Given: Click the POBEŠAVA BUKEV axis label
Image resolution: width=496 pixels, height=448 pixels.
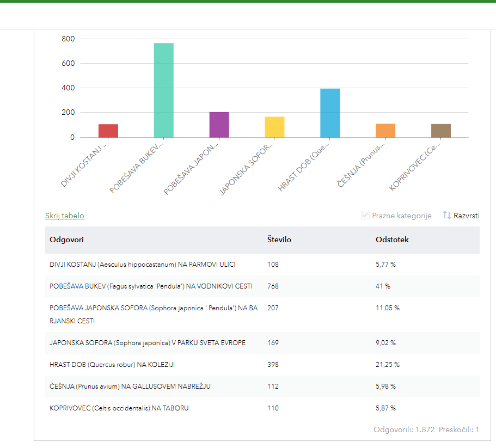Looking at the screenshot, I should click(137, 168).
